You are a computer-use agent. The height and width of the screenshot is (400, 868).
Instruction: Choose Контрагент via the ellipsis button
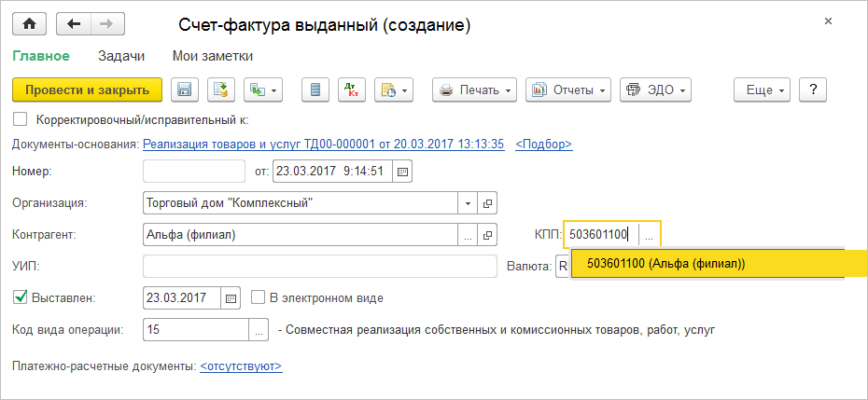click(468, 236)
